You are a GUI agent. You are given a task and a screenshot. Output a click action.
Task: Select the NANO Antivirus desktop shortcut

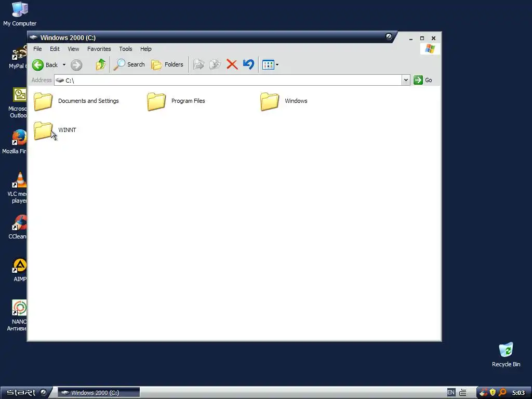pyautogui.click(x=17, y=315)
